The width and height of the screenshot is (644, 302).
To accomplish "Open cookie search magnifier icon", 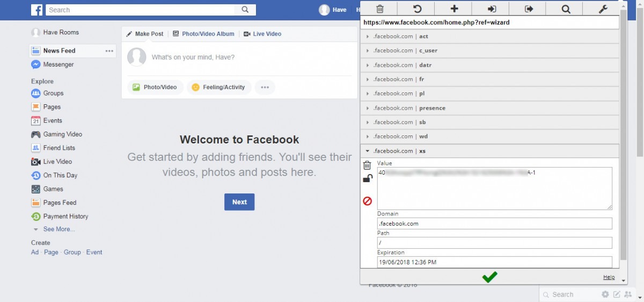I will pyautogui.click(x=566, y=9).
